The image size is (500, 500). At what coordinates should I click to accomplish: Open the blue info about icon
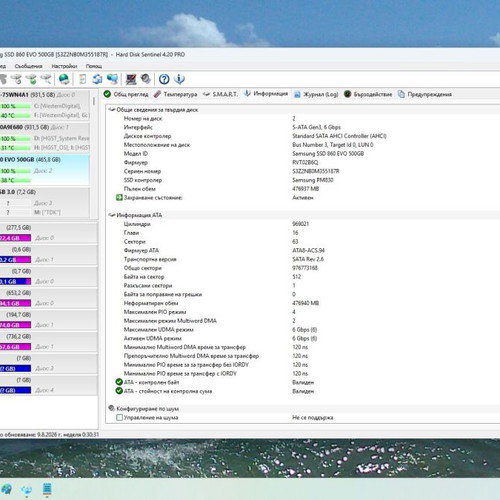[x=179, y=79]
